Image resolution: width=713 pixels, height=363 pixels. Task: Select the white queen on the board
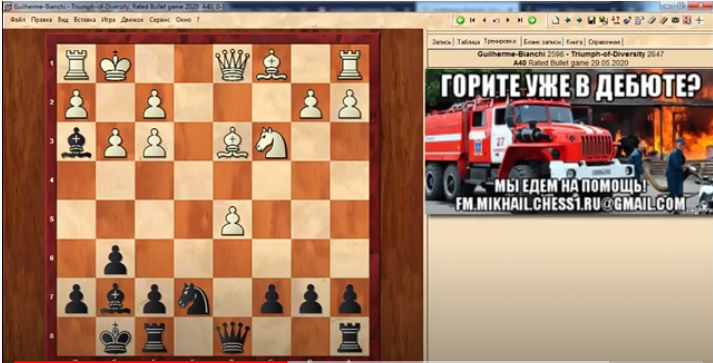232,64
